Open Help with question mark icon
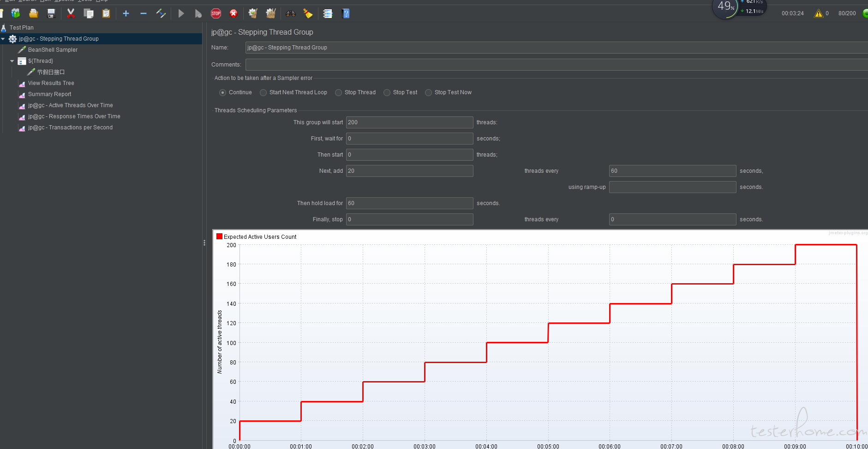Viewport: 868px width, 449px height. coord(346,13)
